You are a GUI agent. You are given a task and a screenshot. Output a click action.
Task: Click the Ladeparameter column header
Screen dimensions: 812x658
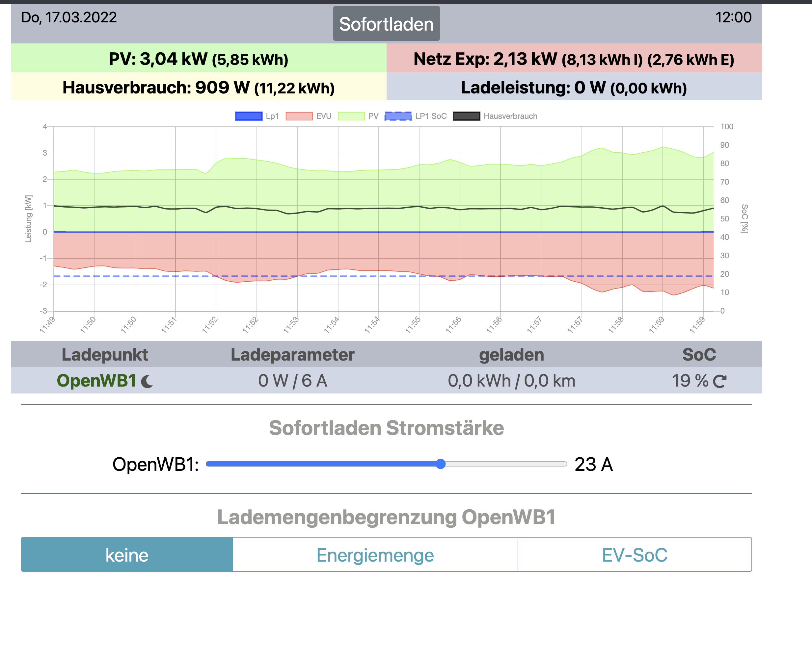coord(292,355)
